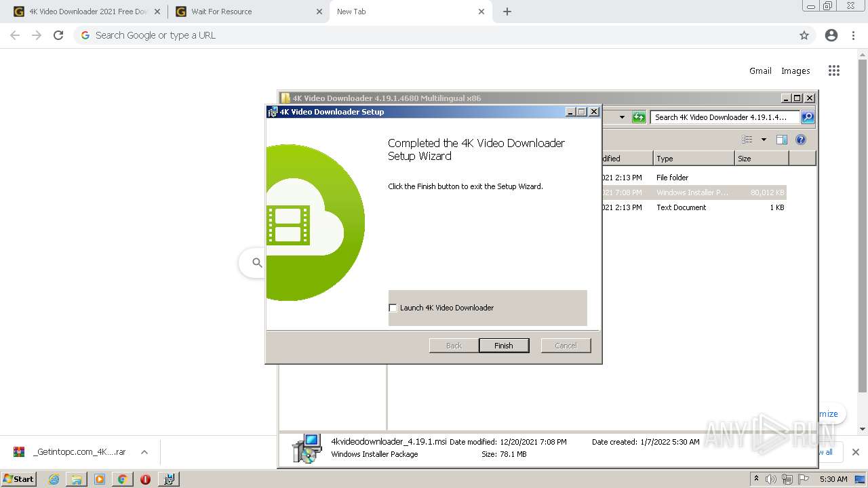Expand the download item options chevron
This screenshot has height=488, width=868.
click(x=144, y=452)
